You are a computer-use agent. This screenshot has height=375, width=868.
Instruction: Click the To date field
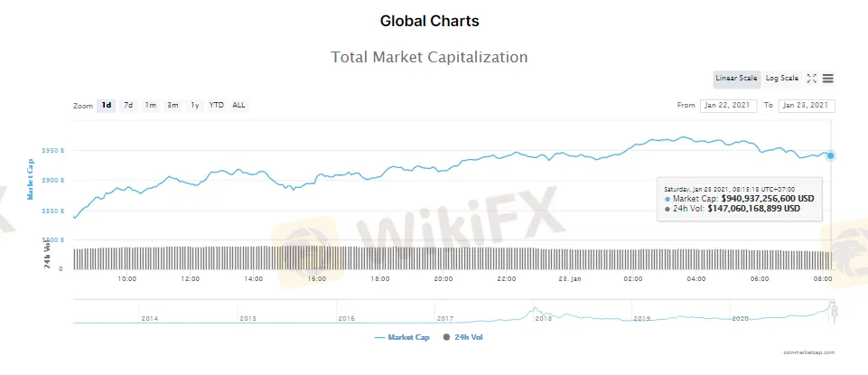tap(806, 106)
